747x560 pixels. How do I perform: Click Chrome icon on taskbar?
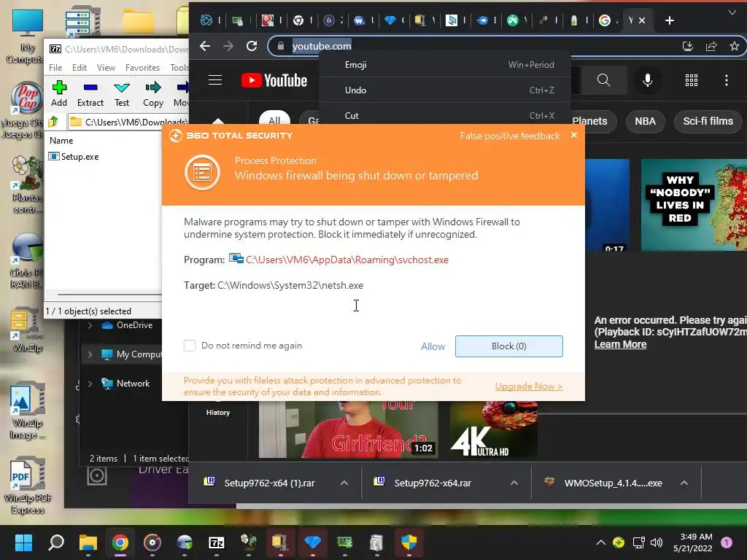click(120, 542)
